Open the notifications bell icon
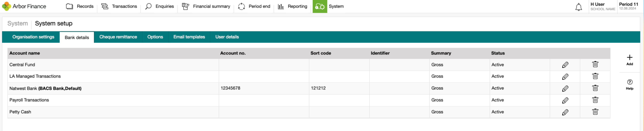Image resolution: width=644 pixels, height=131 pixels. coord(579,7)
